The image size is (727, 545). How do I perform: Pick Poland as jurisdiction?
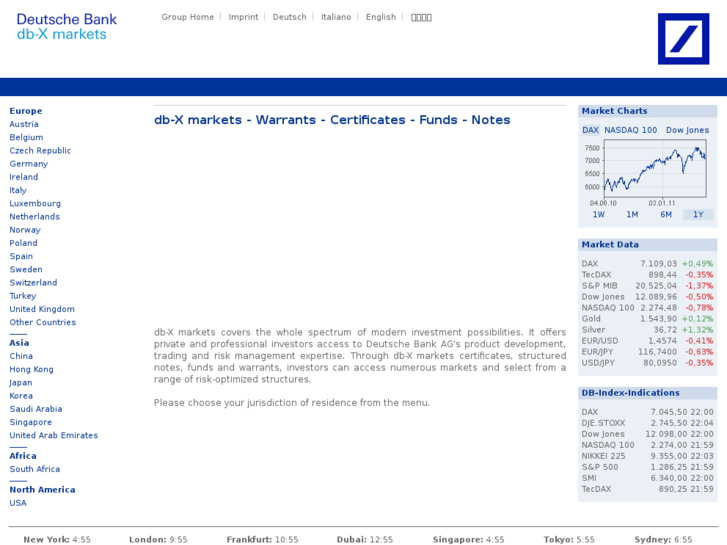click(x=24, y=243)
